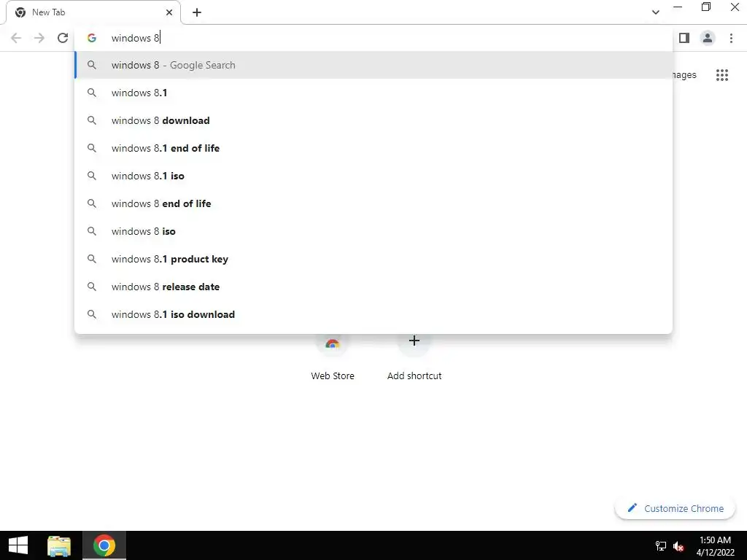The height and width of the screenshot is (560, 747).
Task: Open the Chrome profile avatar
Action: (708, 38)
